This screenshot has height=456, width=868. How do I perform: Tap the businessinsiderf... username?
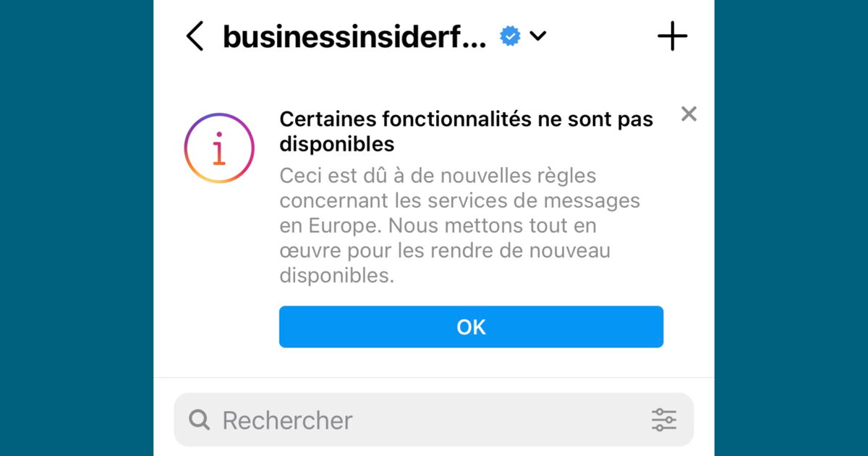(354, 35)
